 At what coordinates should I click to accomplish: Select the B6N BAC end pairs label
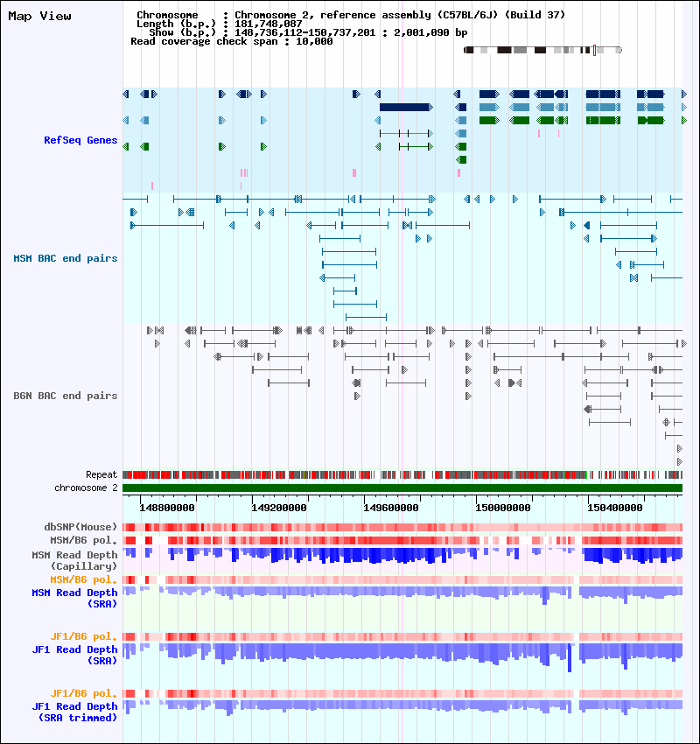click(66, 396)
